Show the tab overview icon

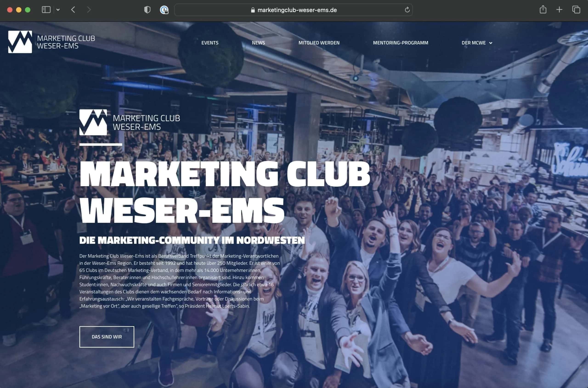pyautogui.click(x=576, y=10)
